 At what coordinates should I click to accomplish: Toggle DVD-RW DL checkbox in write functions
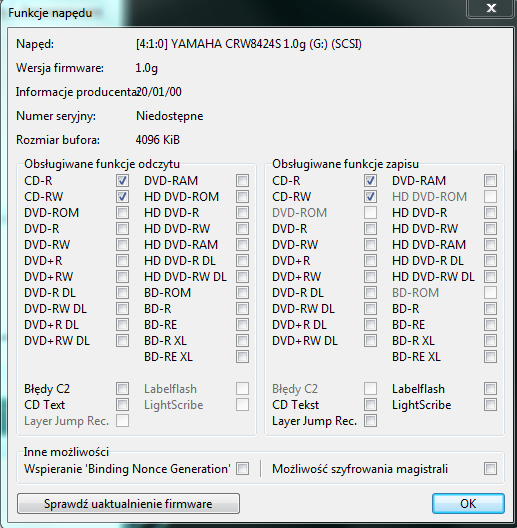click(370, 308)
